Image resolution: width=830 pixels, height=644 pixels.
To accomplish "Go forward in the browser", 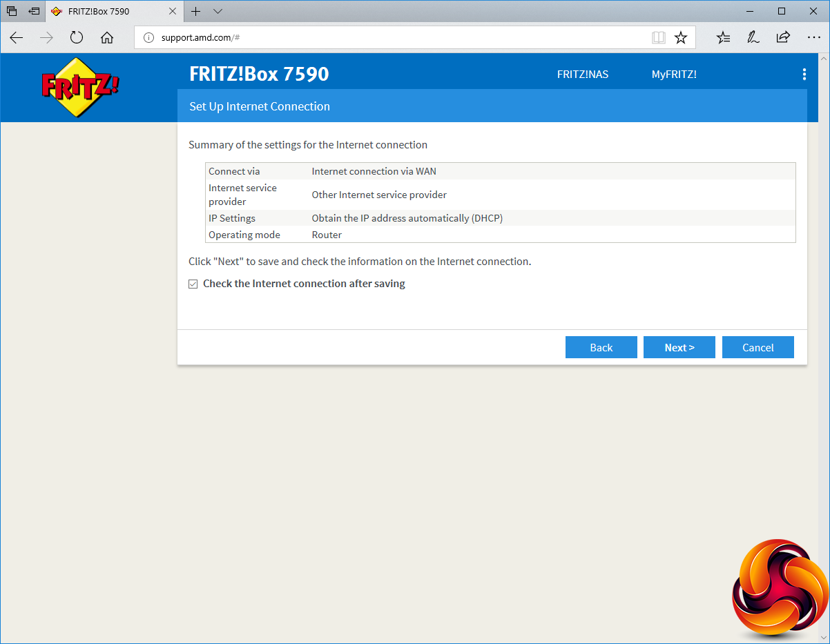I will [x=47, y=38].
